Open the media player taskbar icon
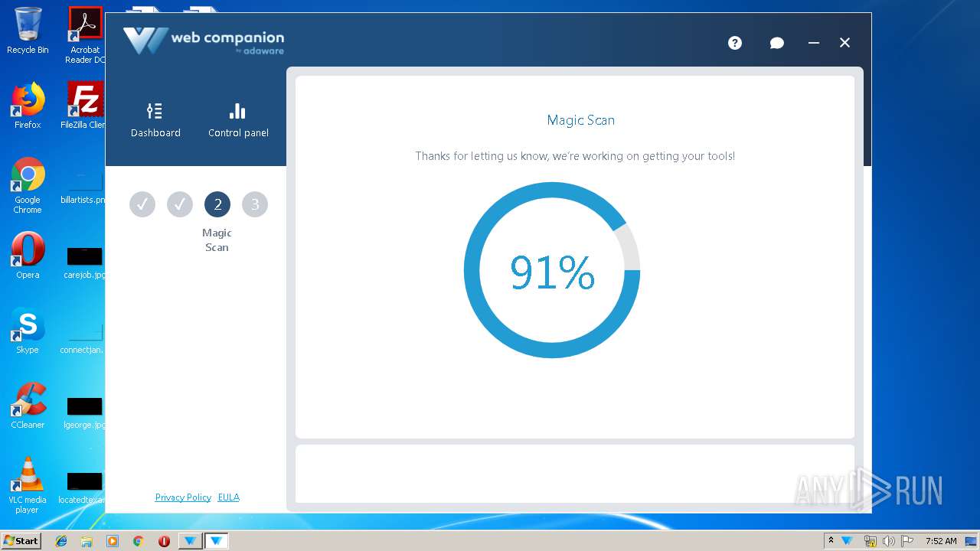Screen dimensions: 980x551 113,541
